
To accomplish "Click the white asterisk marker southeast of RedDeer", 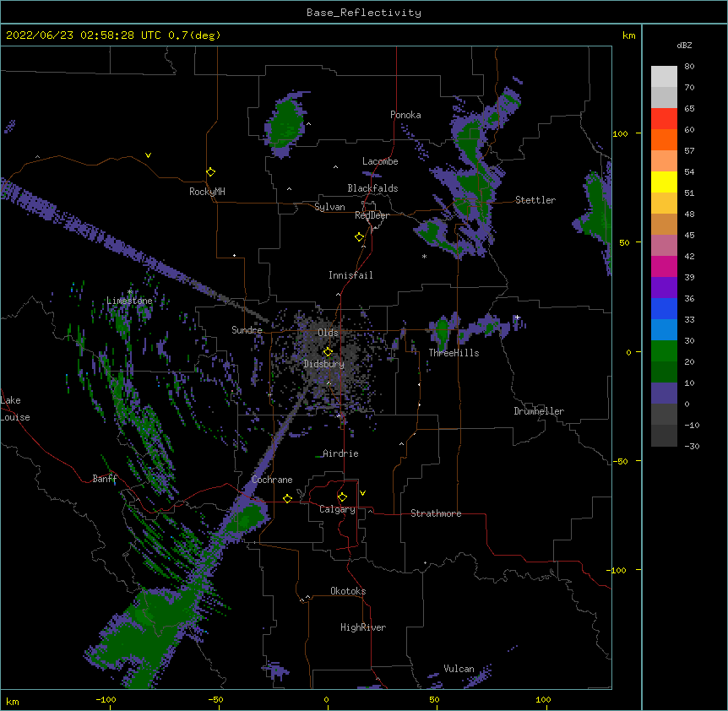I will pos(424,257).
